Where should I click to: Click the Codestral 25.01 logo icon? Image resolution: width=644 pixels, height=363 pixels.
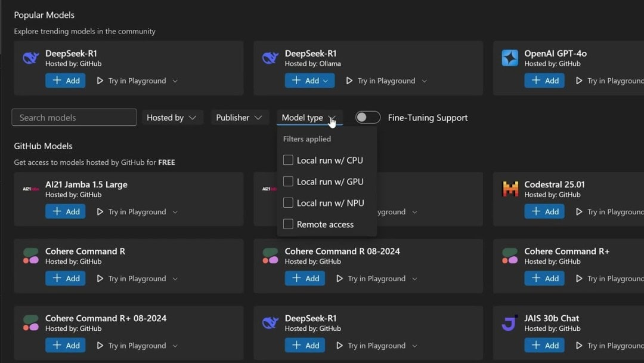(x=510, y=189)
